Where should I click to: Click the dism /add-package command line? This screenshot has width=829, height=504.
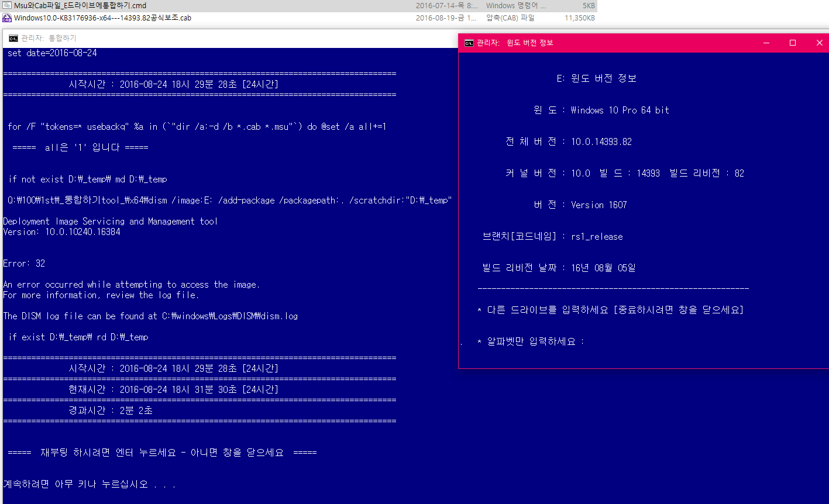[x=229, y=201]
